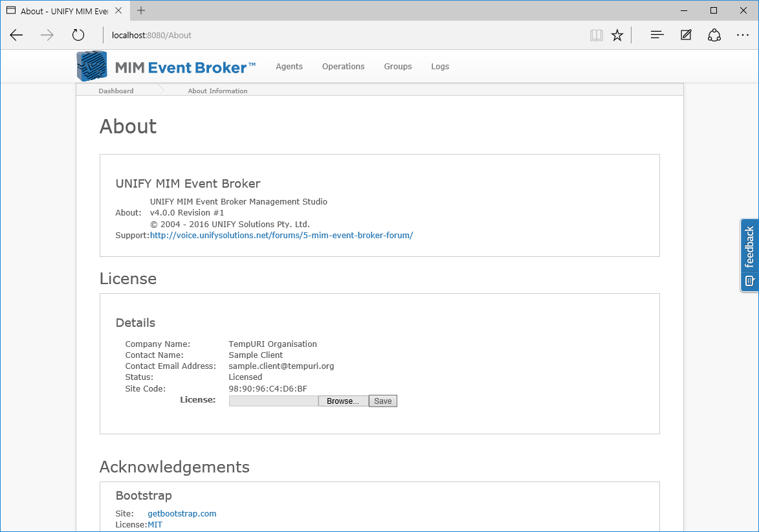The height and width of the screenshot is (532, 759).
Task: Select the email sample.client@tempuri.org
Action: (x=281, y=366)
